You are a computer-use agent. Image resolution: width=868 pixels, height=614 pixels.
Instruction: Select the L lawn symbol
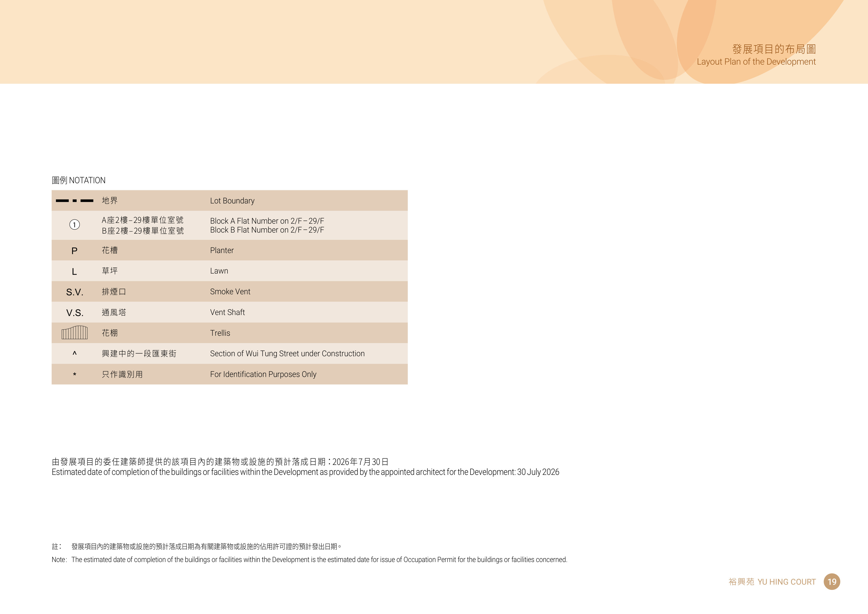pyautogui.click(x=75, y=272)
